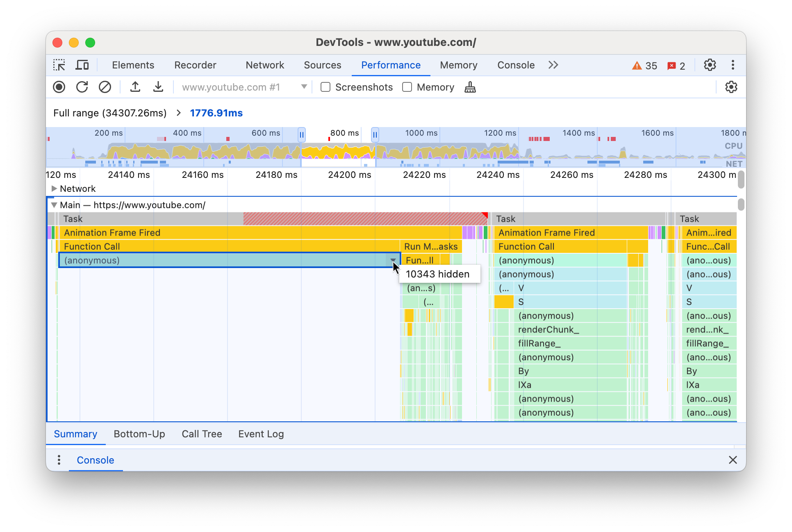Click the clear performance data button
This screenshot has width=792, height=532.
[105, 87]
